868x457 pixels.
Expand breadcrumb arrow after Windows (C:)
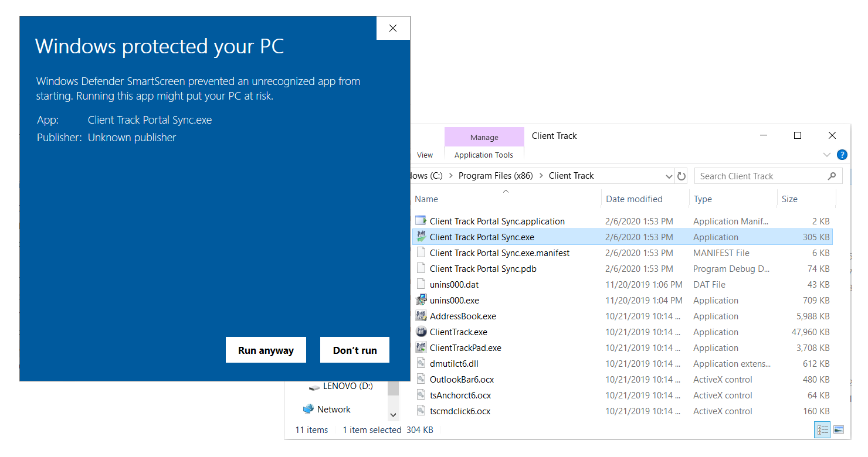(450, 176)
